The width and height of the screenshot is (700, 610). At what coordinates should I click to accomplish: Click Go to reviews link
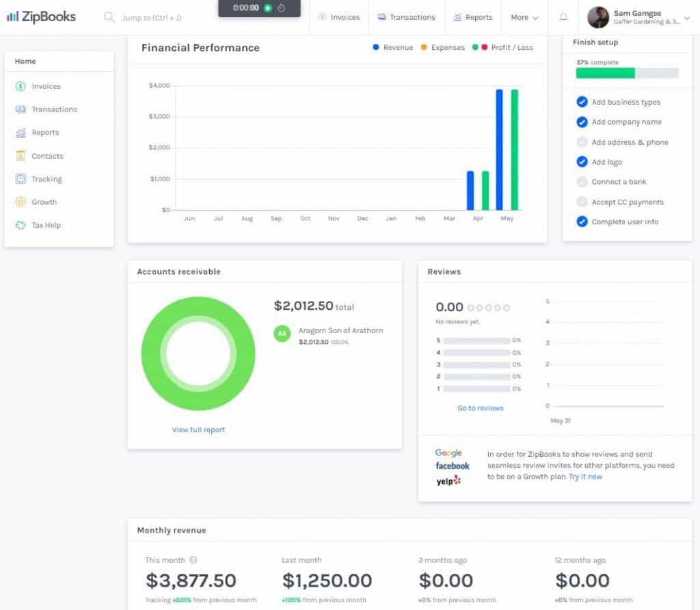pyautogui.click(x=481, y=408)
